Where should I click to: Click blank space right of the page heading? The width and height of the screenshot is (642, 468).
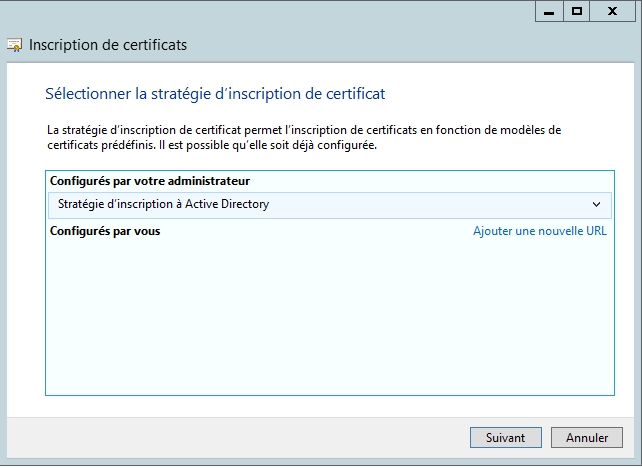(x=500, y=93)
